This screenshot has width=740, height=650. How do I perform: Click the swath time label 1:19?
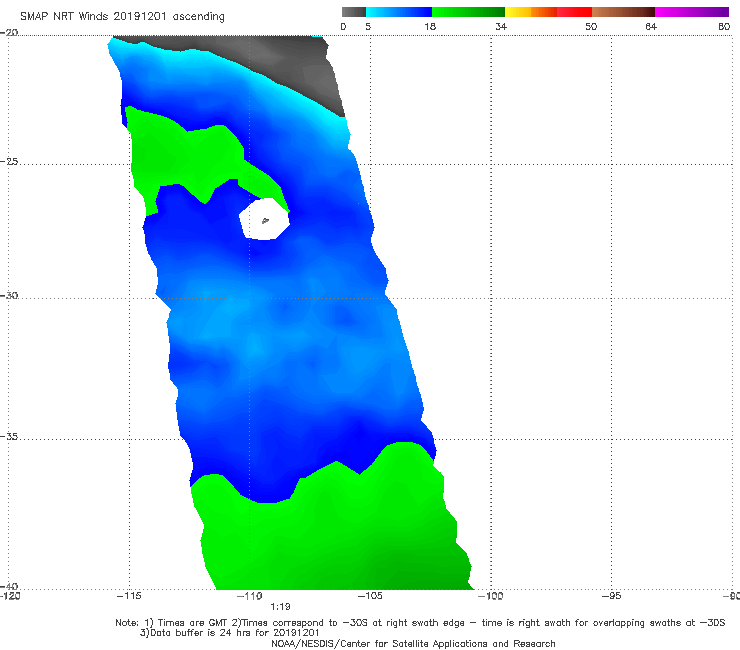[x=280, y=607]
